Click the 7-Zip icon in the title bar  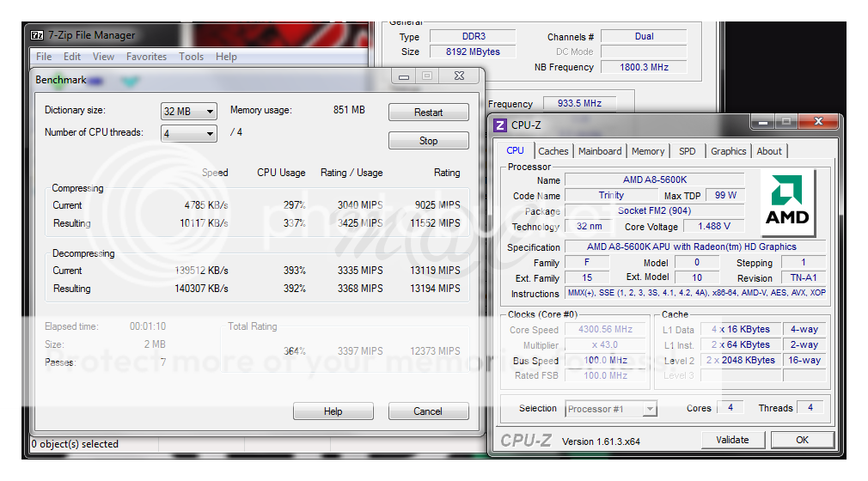pos(37,35)
